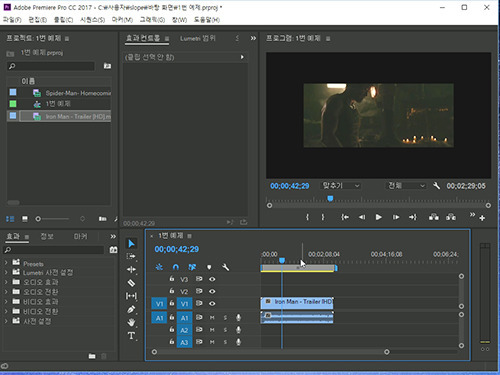Click the Extract button
This screenshot has height=375, width=500.
(451, 217)
